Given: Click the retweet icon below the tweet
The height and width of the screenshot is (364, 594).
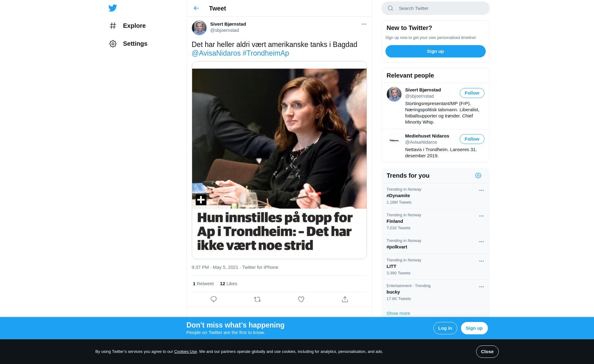Looking at the screenshot, I should pos(257,299).
